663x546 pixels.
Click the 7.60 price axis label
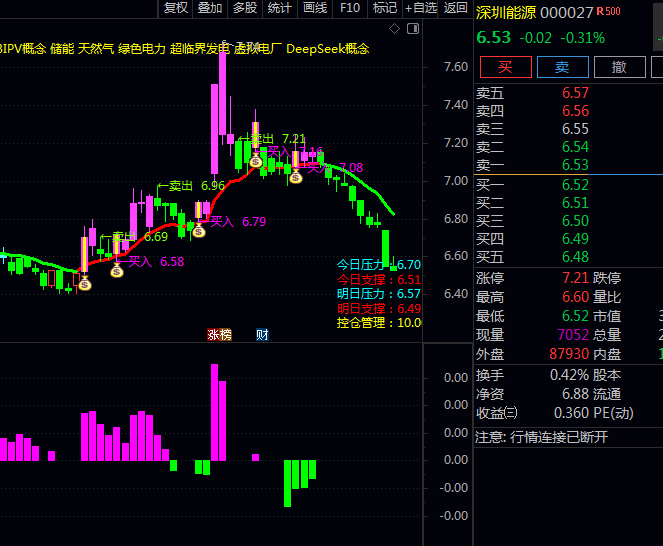pos(456,67)
